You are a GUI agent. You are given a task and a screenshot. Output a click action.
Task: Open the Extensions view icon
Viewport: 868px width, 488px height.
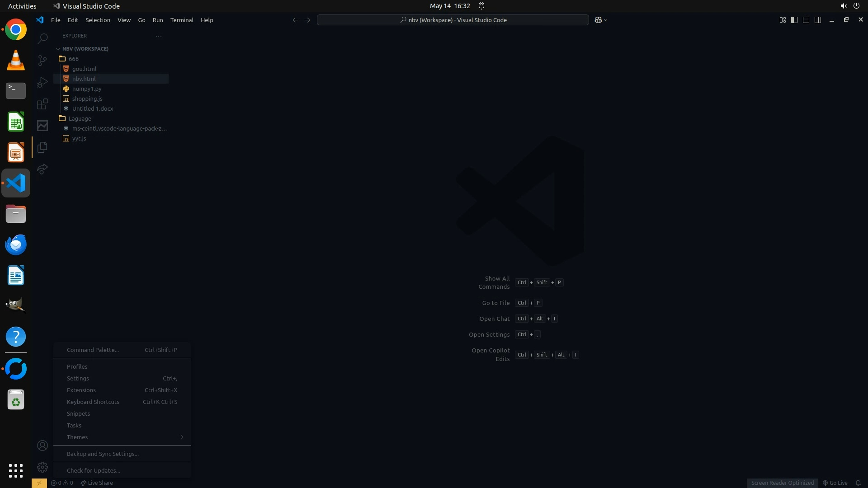click(x=42, y=104)
